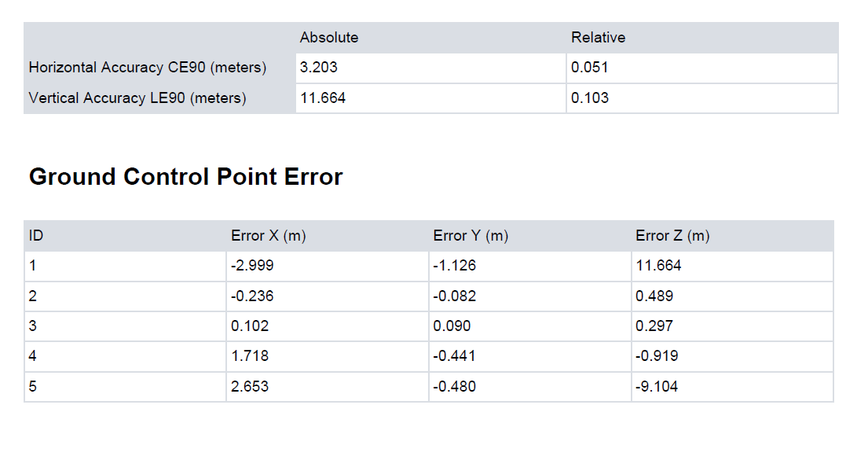Click the Error X (m) column header
This screenshot has height=449, width=868.
click(268, 236)
